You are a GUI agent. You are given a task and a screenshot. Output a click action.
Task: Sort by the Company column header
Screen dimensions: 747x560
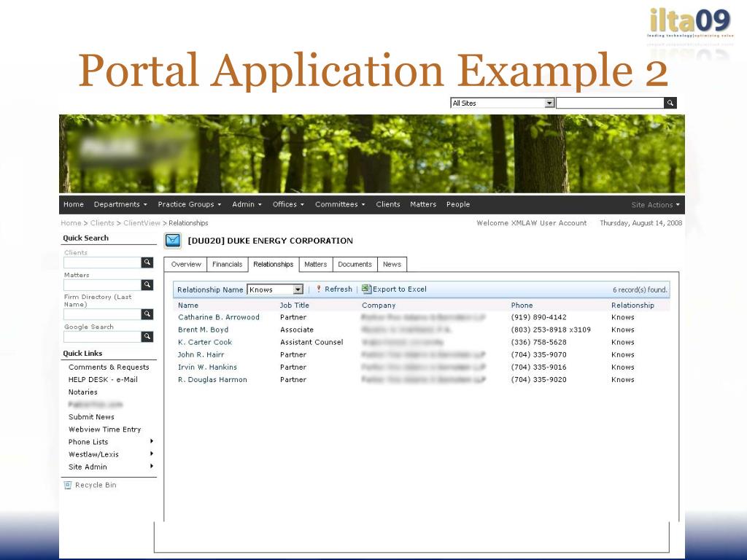pyautogui.click(x=379, y=306)
